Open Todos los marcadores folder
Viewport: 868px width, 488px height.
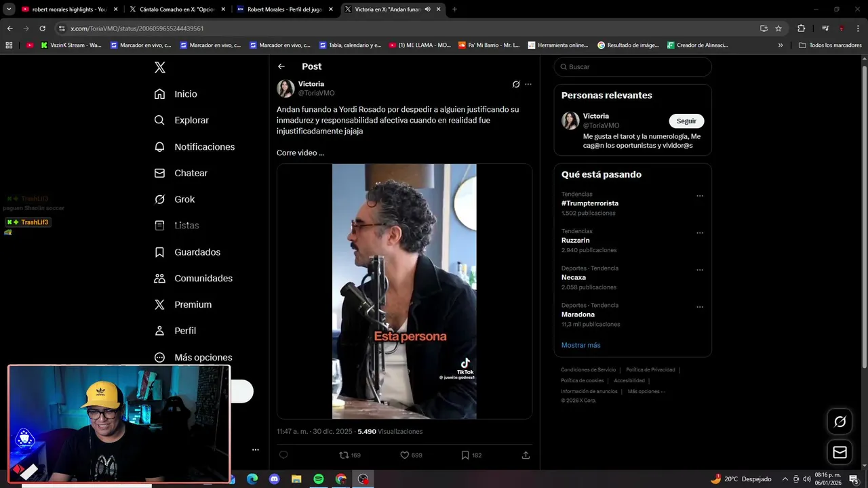[x=830, y=45]
